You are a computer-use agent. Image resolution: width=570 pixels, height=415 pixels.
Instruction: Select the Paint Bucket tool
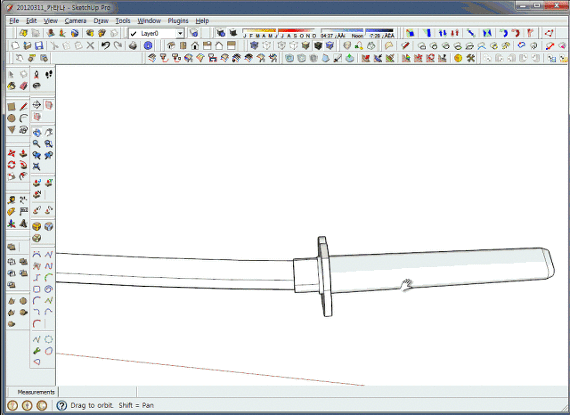11,86
